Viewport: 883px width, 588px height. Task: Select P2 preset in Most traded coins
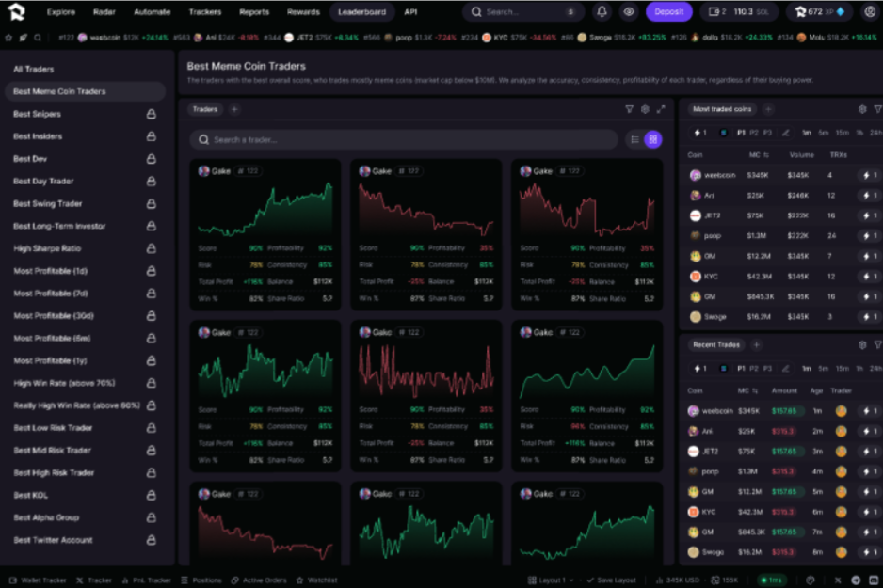pos(754,133)
